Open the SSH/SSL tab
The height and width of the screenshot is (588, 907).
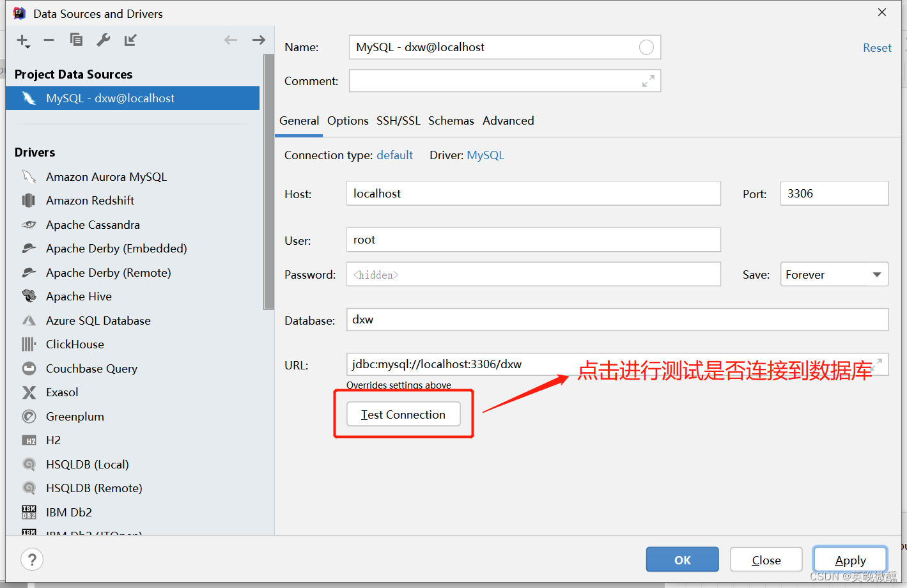tap(398, 121)
